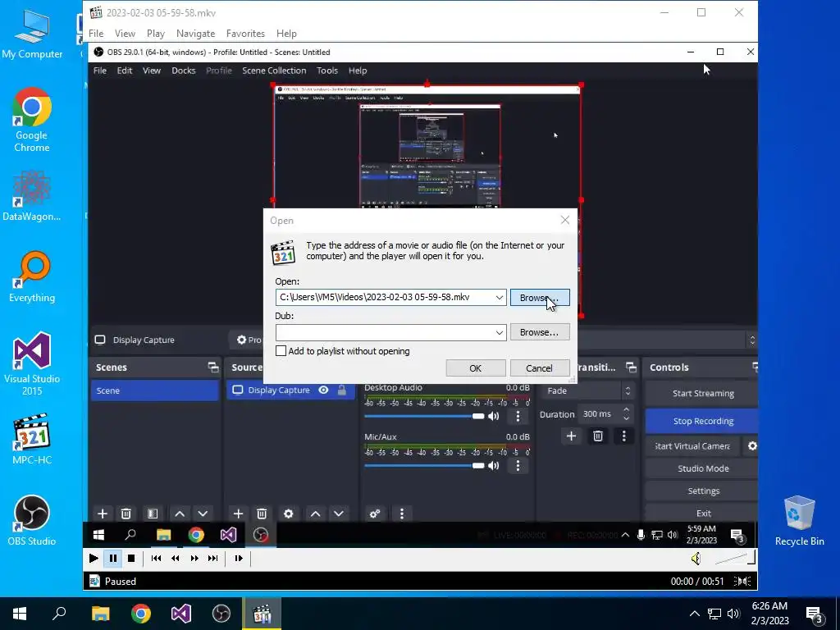Click Browse next to the Dub field
The height and width of the screenshot is (630, 840).
(539, 332)
